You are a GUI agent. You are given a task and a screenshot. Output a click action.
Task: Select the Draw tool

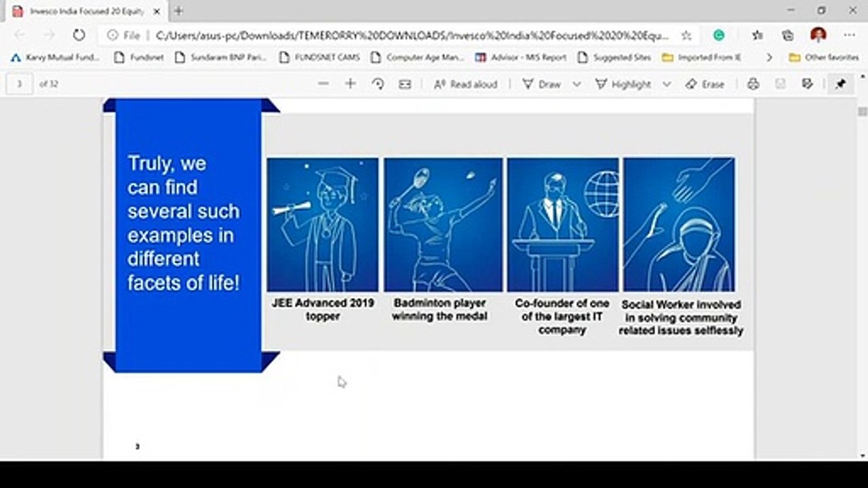click(x=541, y=84)
